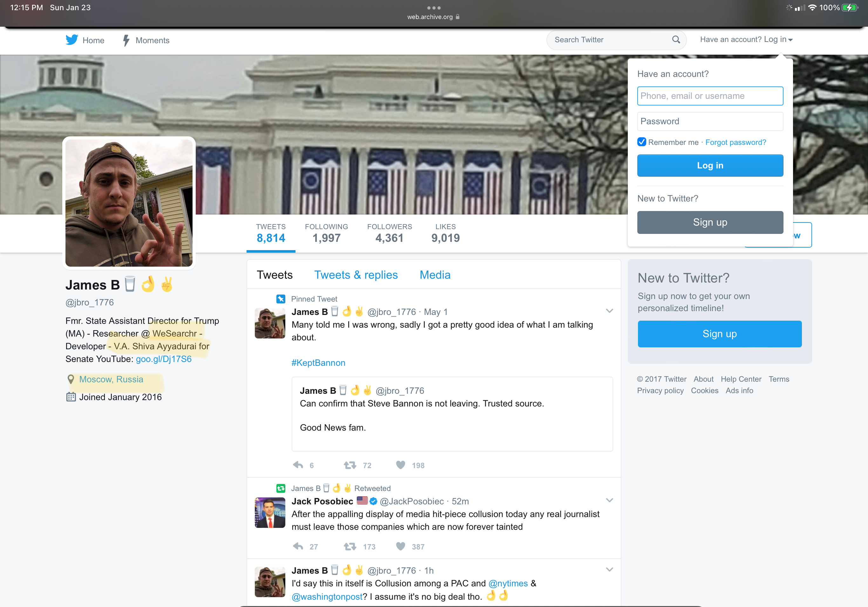Click the large James B profile photo
Viewport: 868px width, 607px height.
(x=129, y=203)
